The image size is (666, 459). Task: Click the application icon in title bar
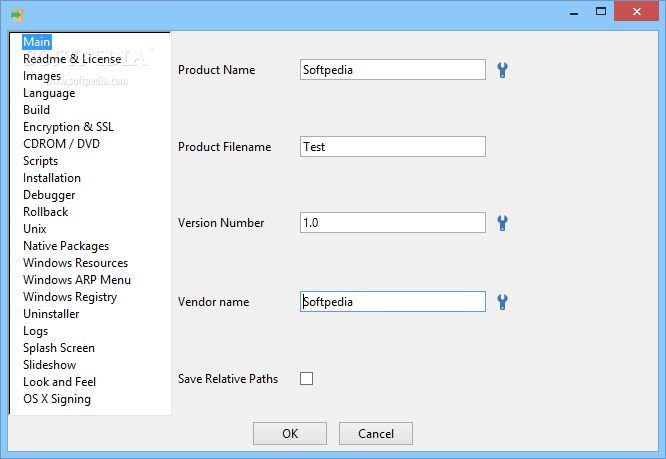17,15
